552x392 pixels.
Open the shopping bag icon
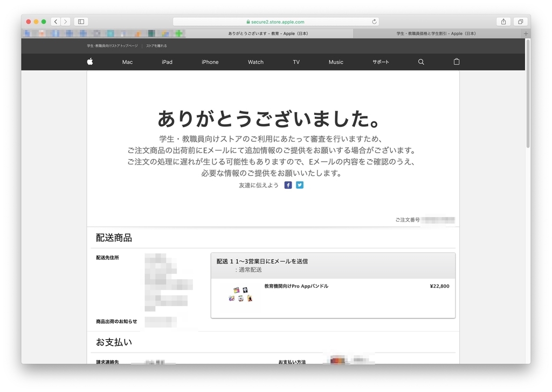[x=457, y=61]
